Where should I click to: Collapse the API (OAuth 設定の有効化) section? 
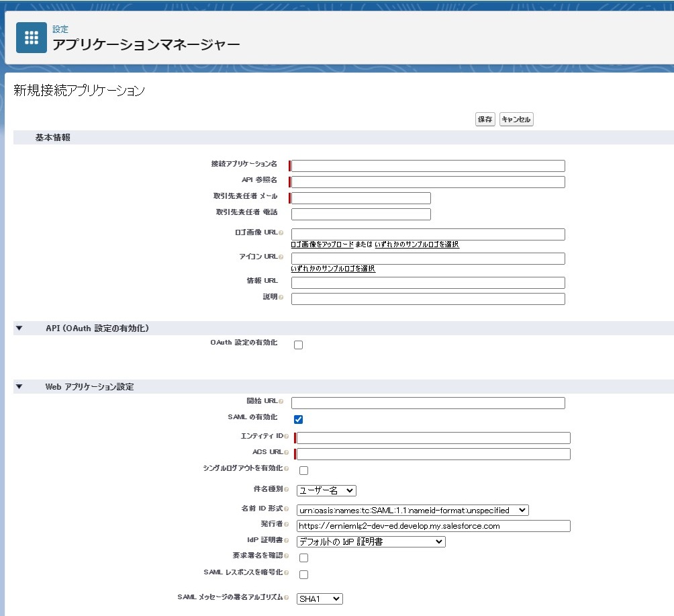(19, 328)
